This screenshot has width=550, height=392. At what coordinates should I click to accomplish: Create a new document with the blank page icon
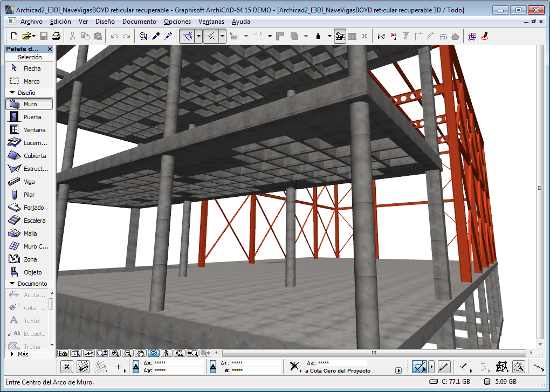[x=14, y=36]
